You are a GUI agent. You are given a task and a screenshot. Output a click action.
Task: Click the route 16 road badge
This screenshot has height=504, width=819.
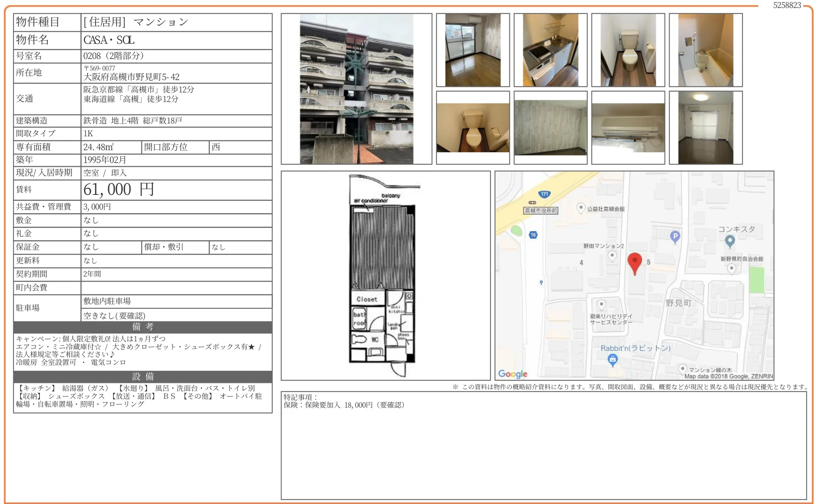coord(533,235)
